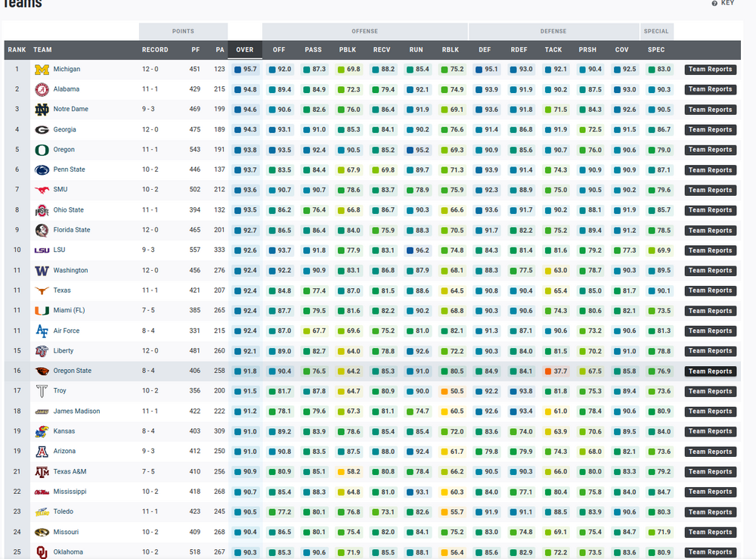Click the Texas longhorn logo
Viewport: 756px width, 559px height.
[x=42, y=290]
